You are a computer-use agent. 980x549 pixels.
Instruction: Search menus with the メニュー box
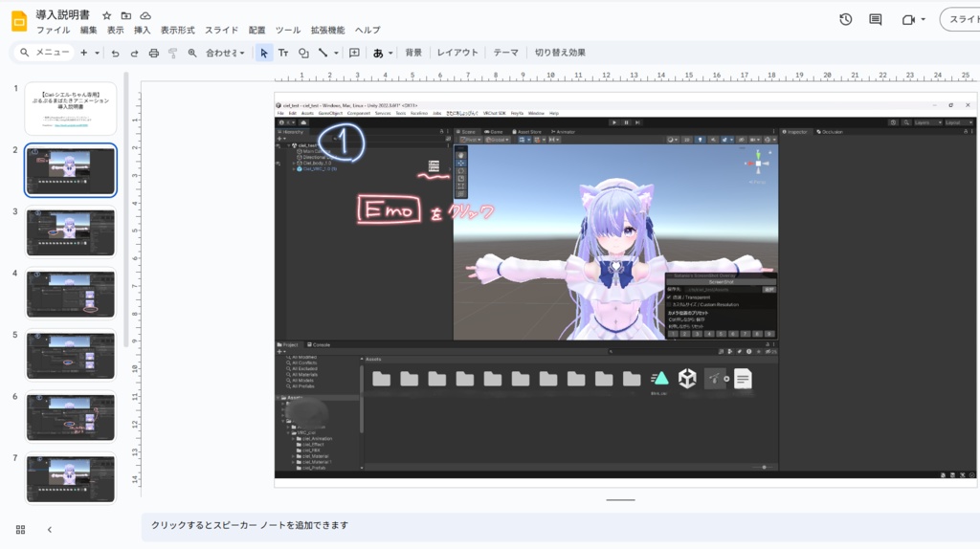pos(44,54)
